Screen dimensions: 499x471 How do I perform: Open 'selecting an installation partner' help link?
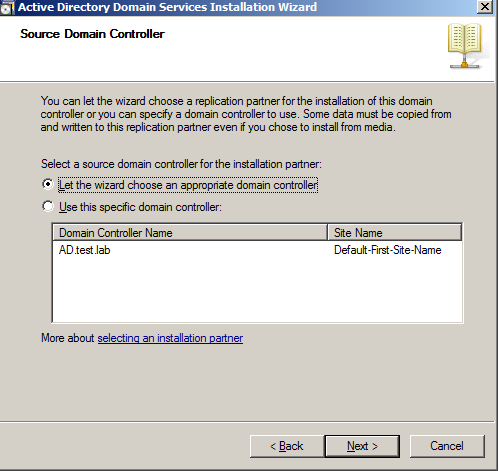tap(170, 338)
